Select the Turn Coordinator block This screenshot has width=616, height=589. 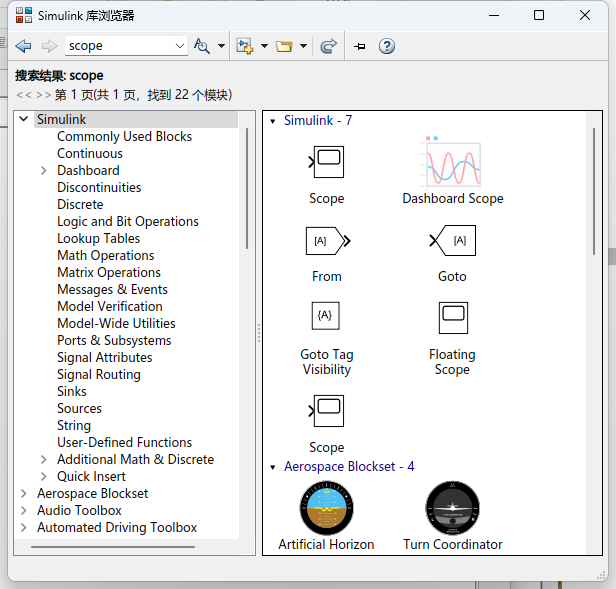[453, 508]
